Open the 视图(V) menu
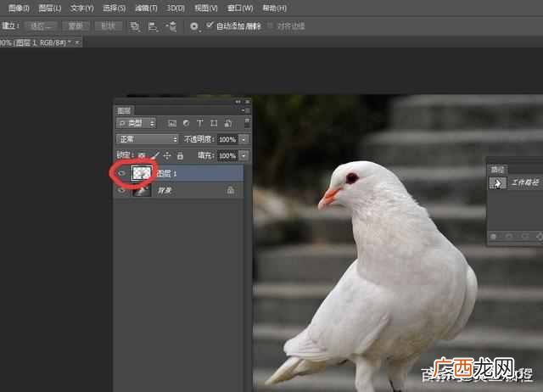543x392 pixels. click(206, 8)
